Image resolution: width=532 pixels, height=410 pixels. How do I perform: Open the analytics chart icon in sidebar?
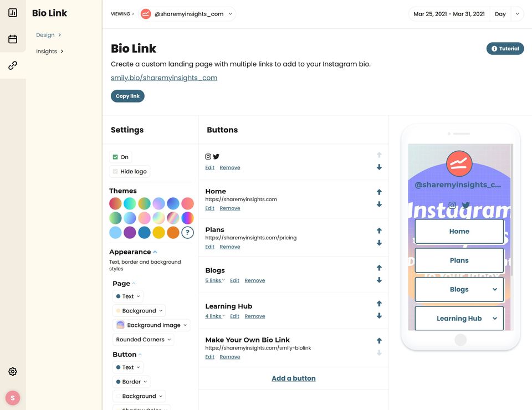point(13,13)
